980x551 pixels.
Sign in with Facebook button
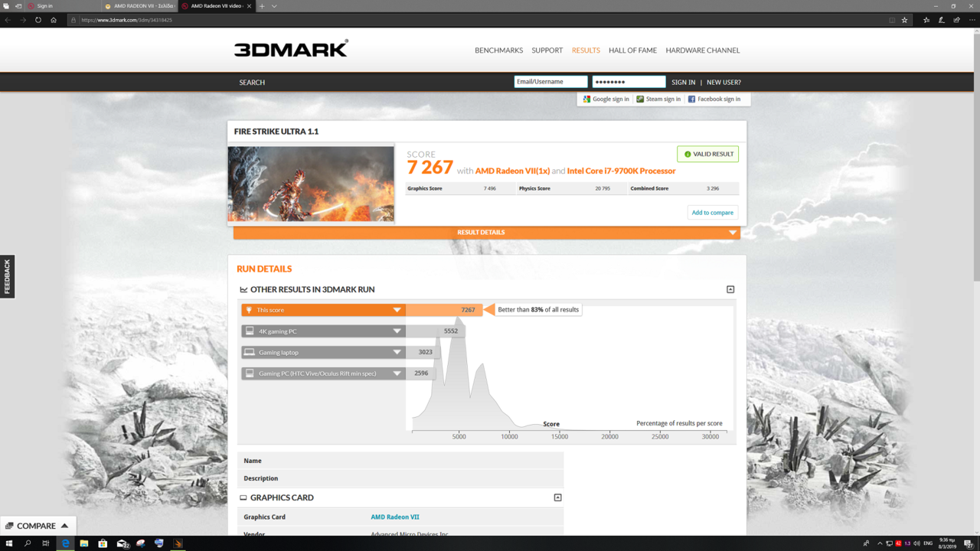coord(714,99)
